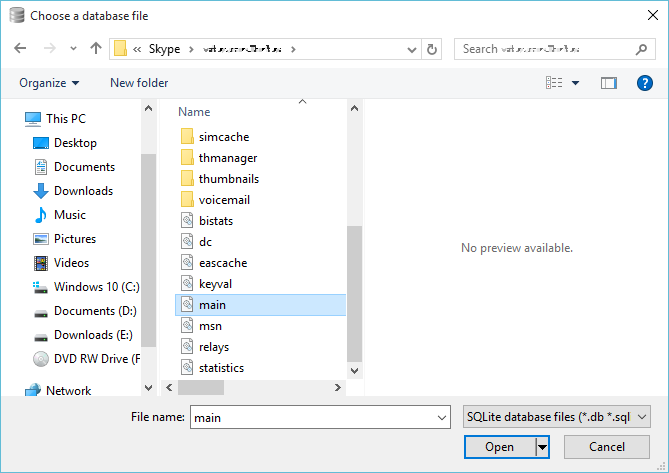
Task: Click the New folder toolbar item
Action: (x=139, y=83)
